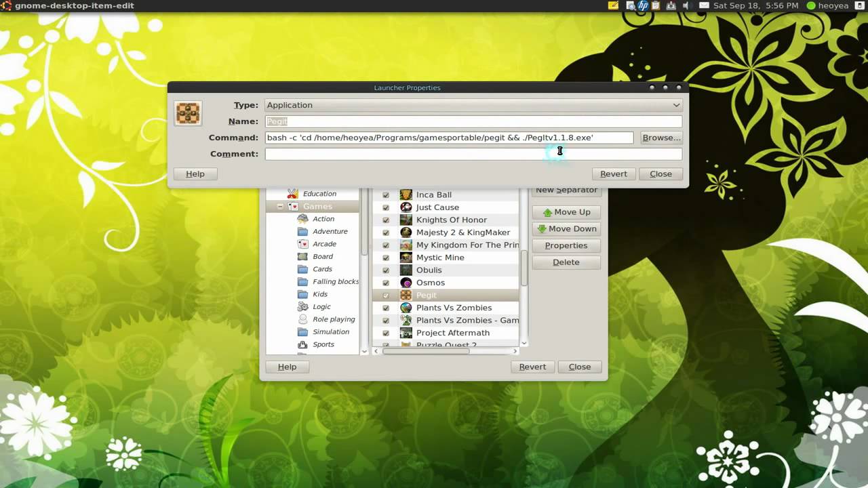Click the Just Cause game icon
This screenshot has height=488, width=868.
pyautogui.click(x=406, y=207)
